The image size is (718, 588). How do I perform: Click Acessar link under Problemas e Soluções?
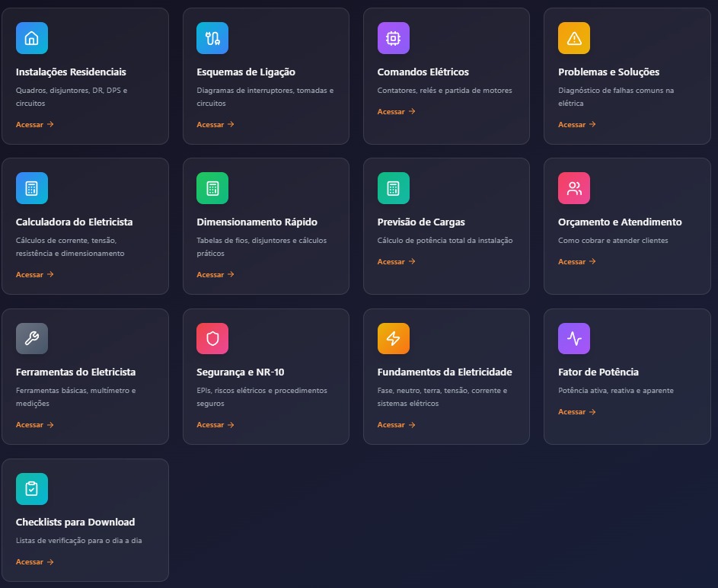coord(576,124)
